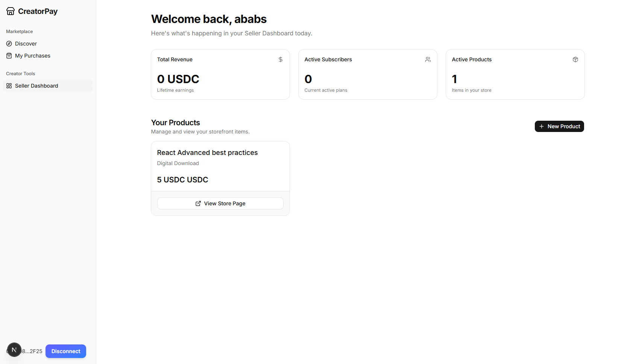This screenshot has width=639, height=364.
Task: Click the external link icon beside View Store Page
Action: click(x=198, y=203)
